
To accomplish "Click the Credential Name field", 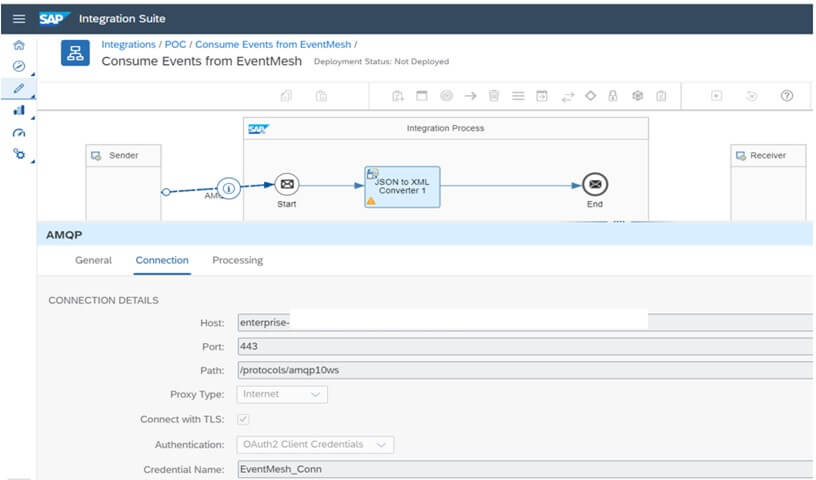I will point(525,469).
